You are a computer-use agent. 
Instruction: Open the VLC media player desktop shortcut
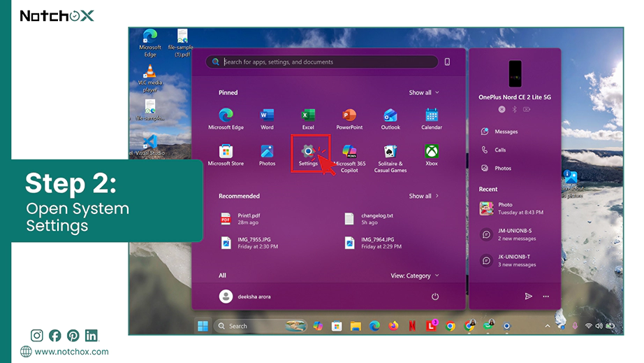(x=150, y=78)
